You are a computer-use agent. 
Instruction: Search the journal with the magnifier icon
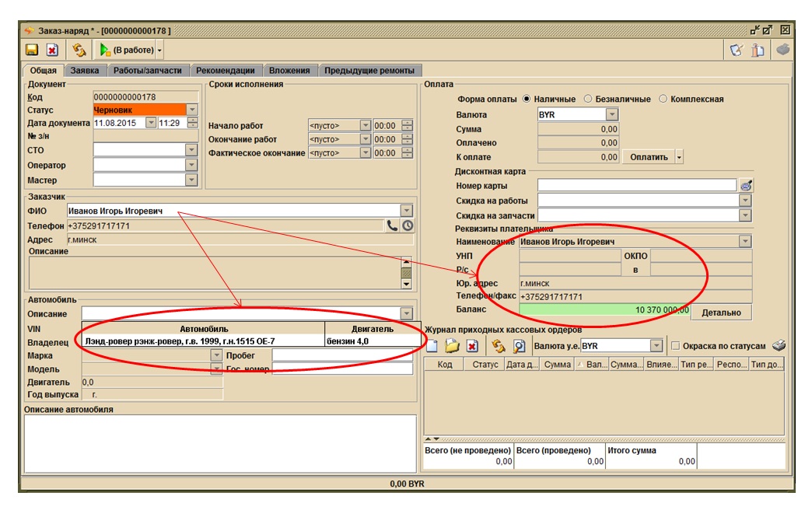pyautogui.click(x=519, y=346)
